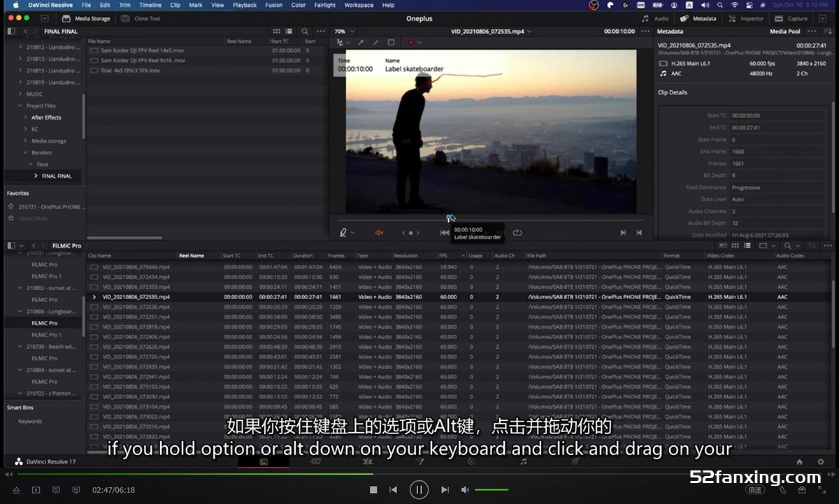Image resolution: width=839 pixels, height=504 pixels.
Task: Switch media storage to list view
Action: click(289, 31)
